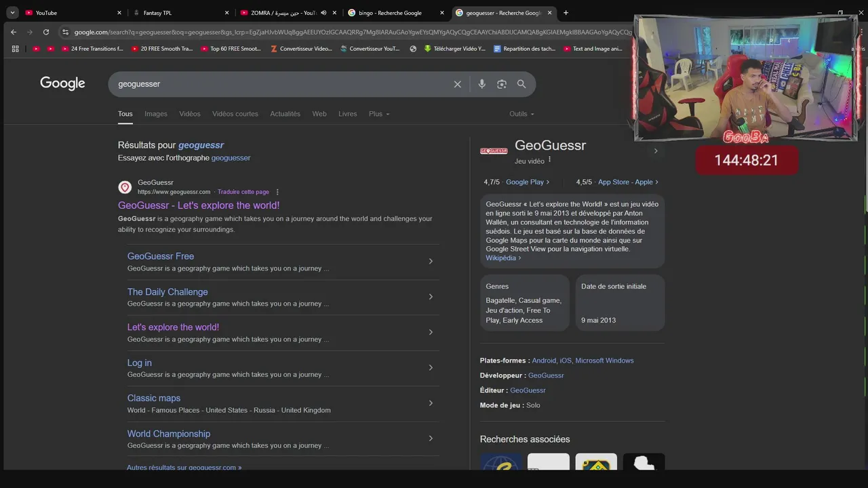Go forward to the next page
Screen dimensions: 868x488
pyautogui.click(x=30, y=32)
